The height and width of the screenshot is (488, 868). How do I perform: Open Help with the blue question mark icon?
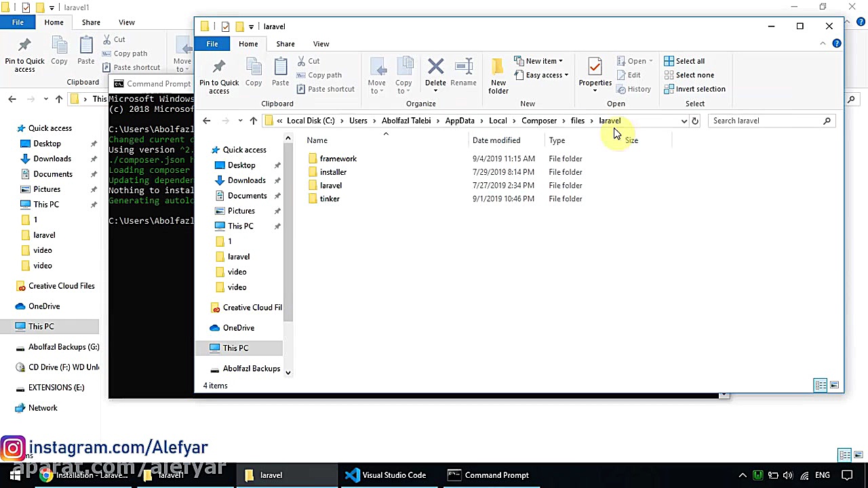[x=837, y=43]
